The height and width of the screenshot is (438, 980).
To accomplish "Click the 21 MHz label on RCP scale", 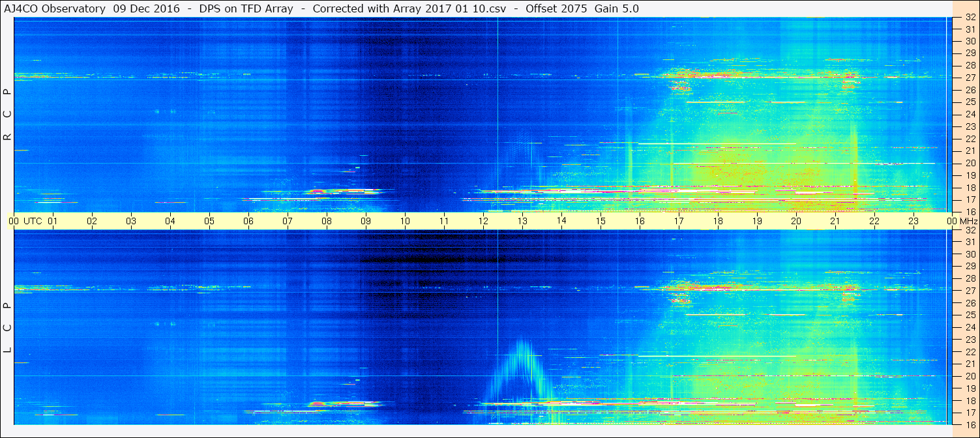I will 970,151.
